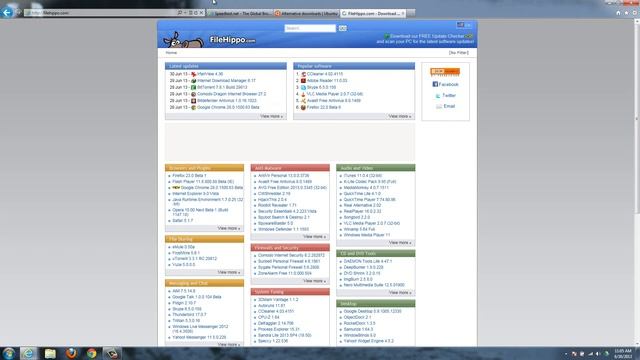Launch Google Chrome from the taskbar
The image size is (640, 360).
tap(91, 353)
